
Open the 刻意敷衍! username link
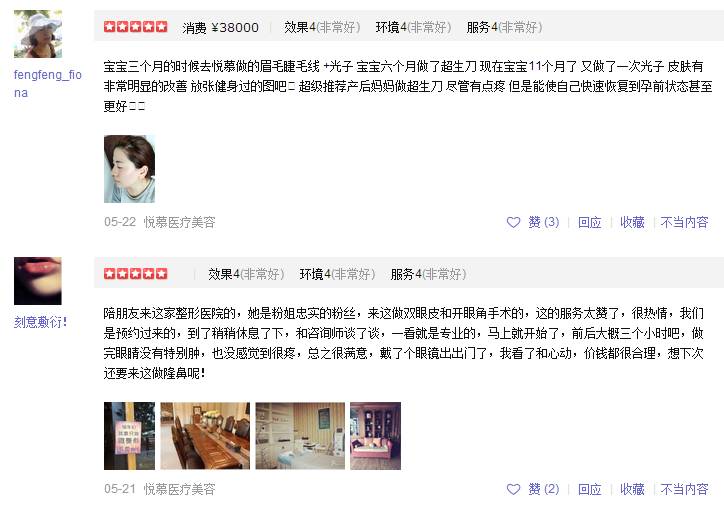click(x=41, y=322)
